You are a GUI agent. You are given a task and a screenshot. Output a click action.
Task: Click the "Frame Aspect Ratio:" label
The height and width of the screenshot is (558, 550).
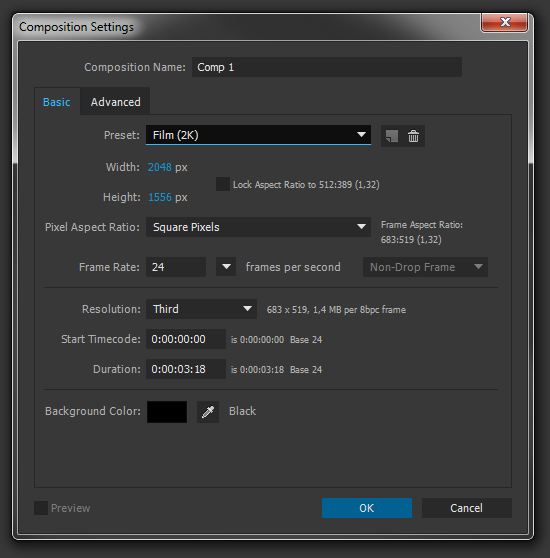coord(422,225)
